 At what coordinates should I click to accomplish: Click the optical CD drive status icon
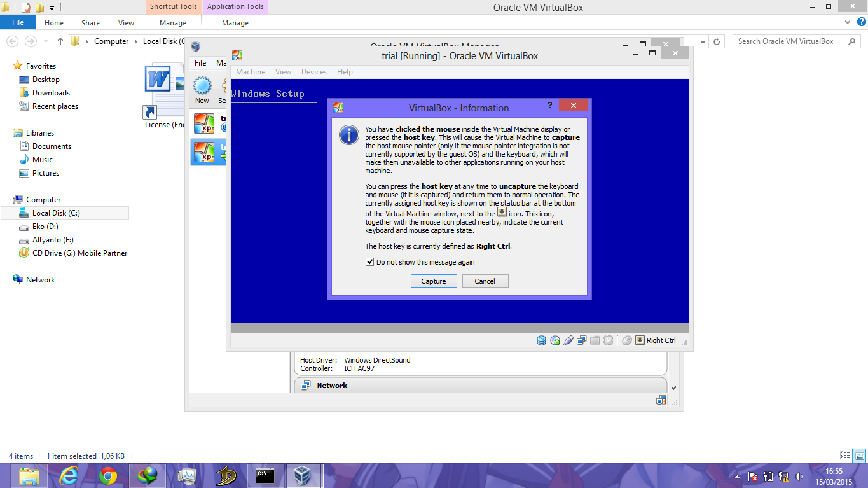click(555, 340)
